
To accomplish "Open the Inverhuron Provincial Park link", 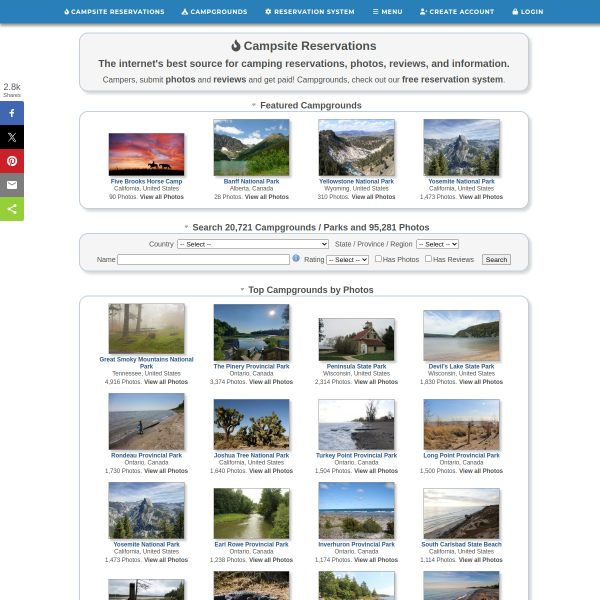I will [356, 544].
